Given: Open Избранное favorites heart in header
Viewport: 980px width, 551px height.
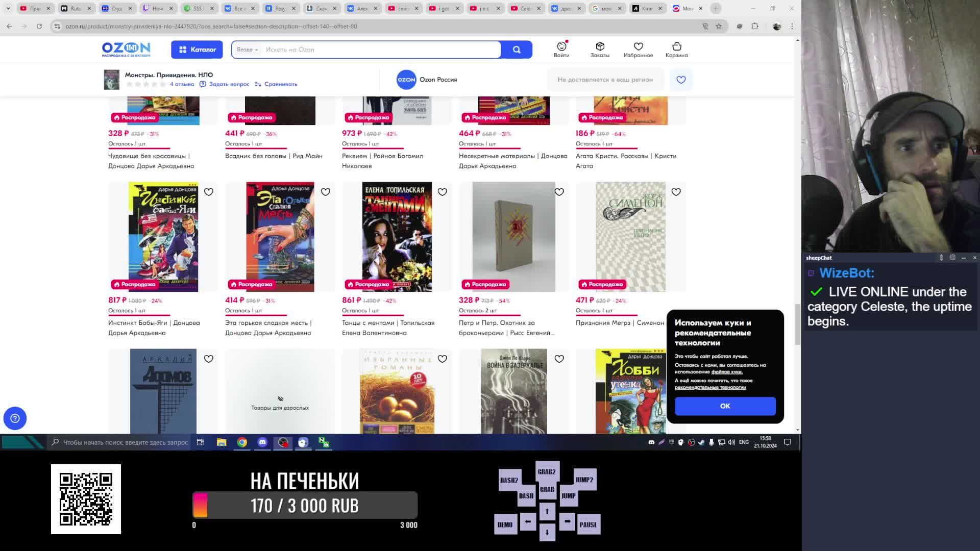Looking at the screenshot, I should [638, 47].
